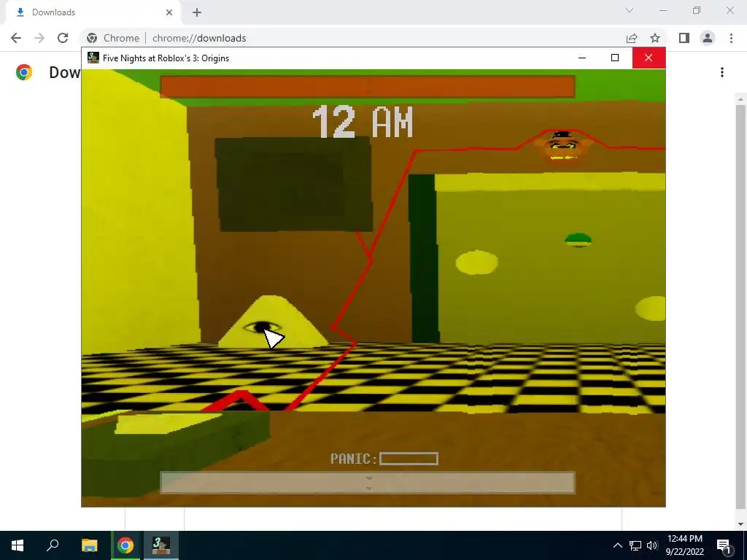Image resolution: width=747 pixels, height=560 pixels.
Task: Open the taskbar clock and date
Action: click(x=684, y=545)
